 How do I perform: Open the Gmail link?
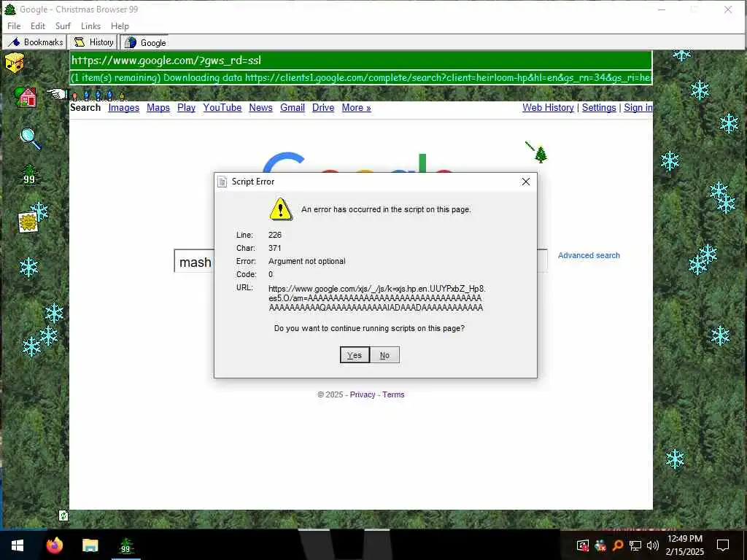293,108
